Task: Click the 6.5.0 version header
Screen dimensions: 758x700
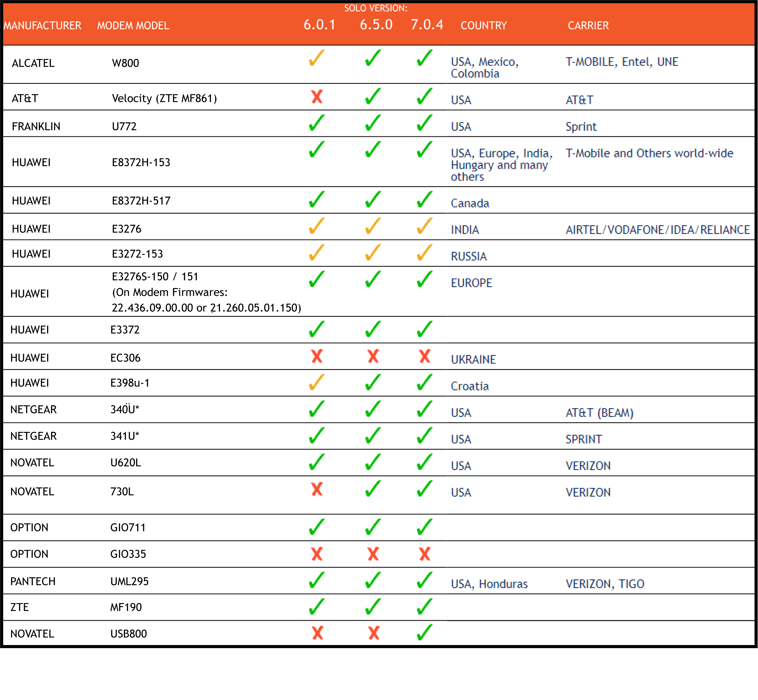Action: click(376, 25)
